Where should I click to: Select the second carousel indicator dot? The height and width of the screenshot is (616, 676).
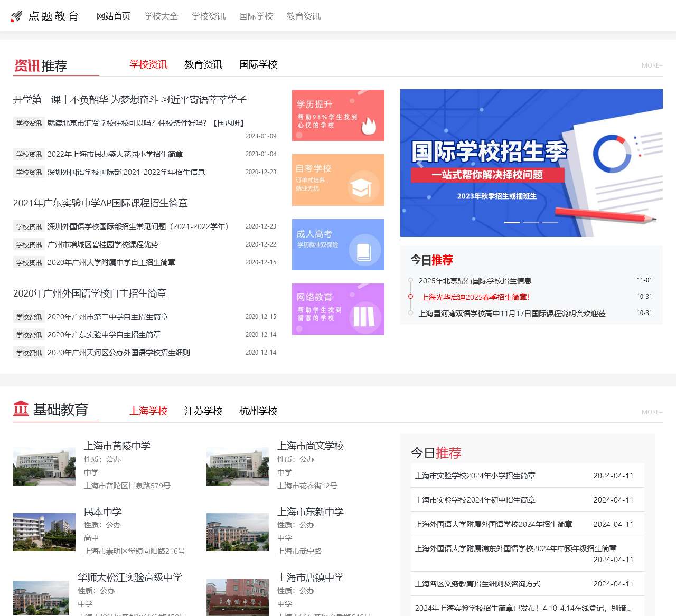[x=532, y=223]
